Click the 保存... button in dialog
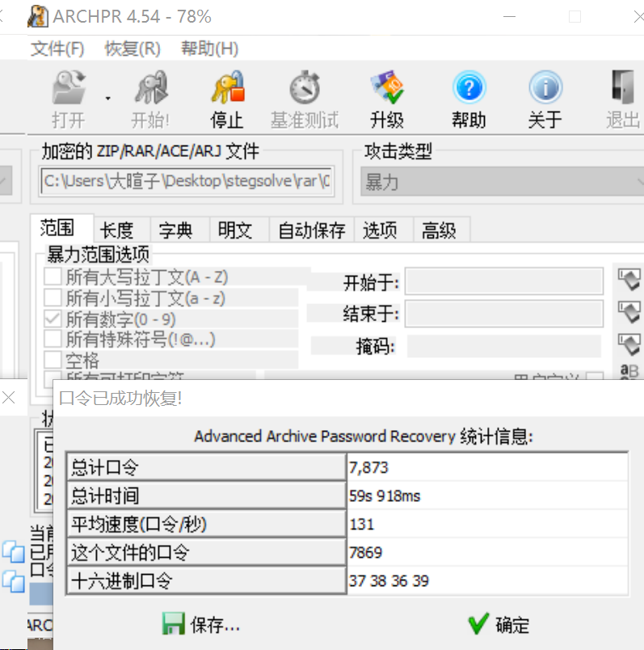 pos(200,624)
